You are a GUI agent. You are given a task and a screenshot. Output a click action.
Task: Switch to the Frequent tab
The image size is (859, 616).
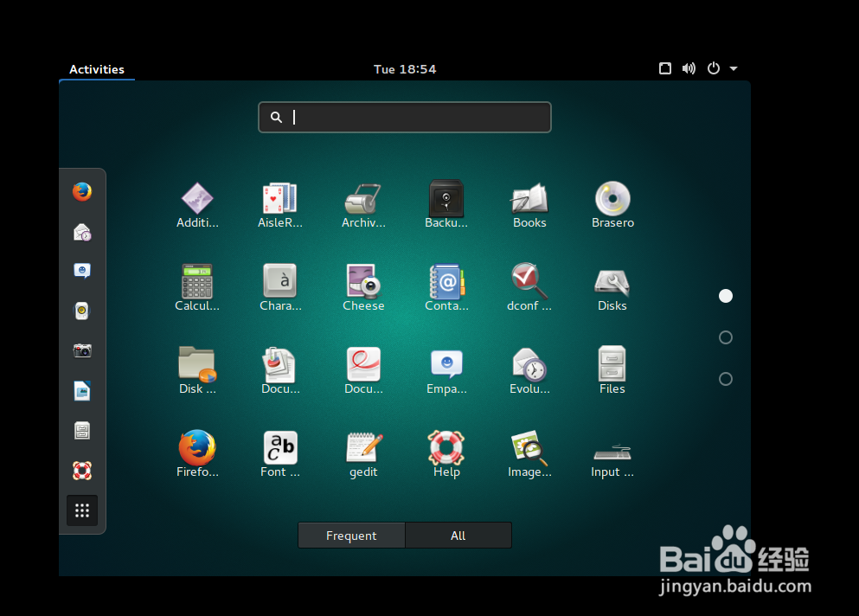click(x=351, y=535)
